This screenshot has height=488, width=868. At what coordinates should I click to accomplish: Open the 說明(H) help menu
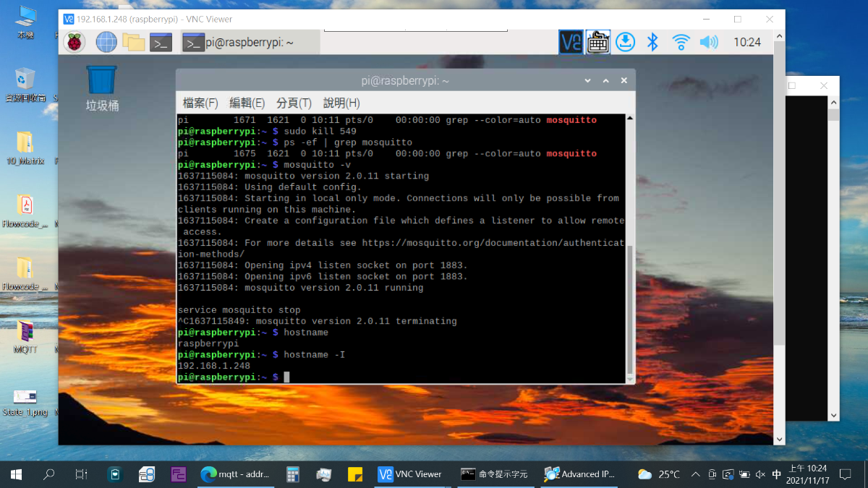(x=341, y=103)
